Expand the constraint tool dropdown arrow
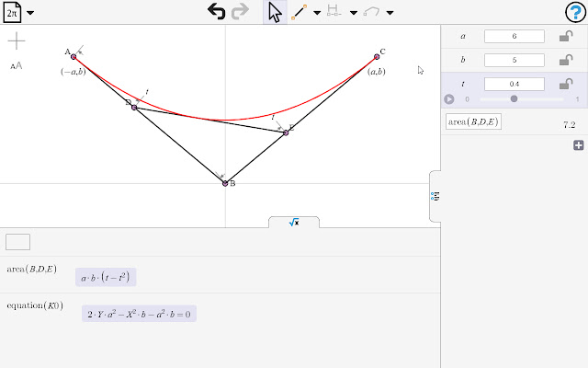Image resolution: width=588 pixels, height=368 pixels. (353, 13)
